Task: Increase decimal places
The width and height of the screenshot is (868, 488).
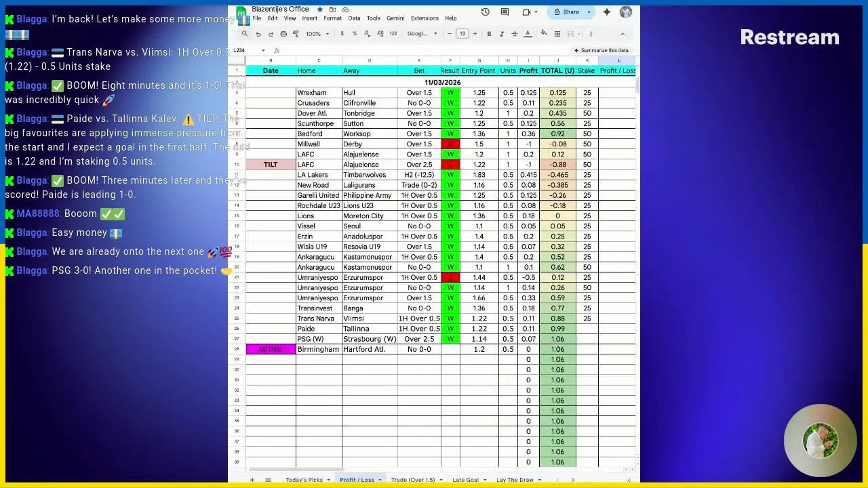Action: [x=380, y=34]
